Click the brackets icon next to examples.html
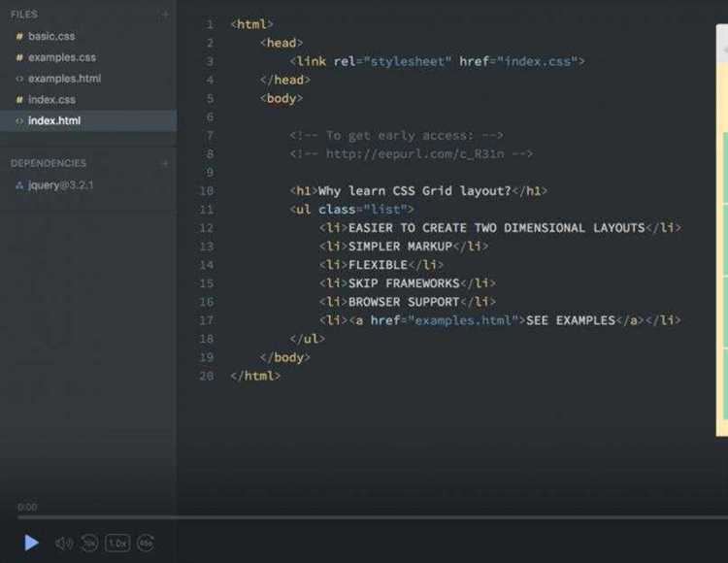 (x=19, y=79)
